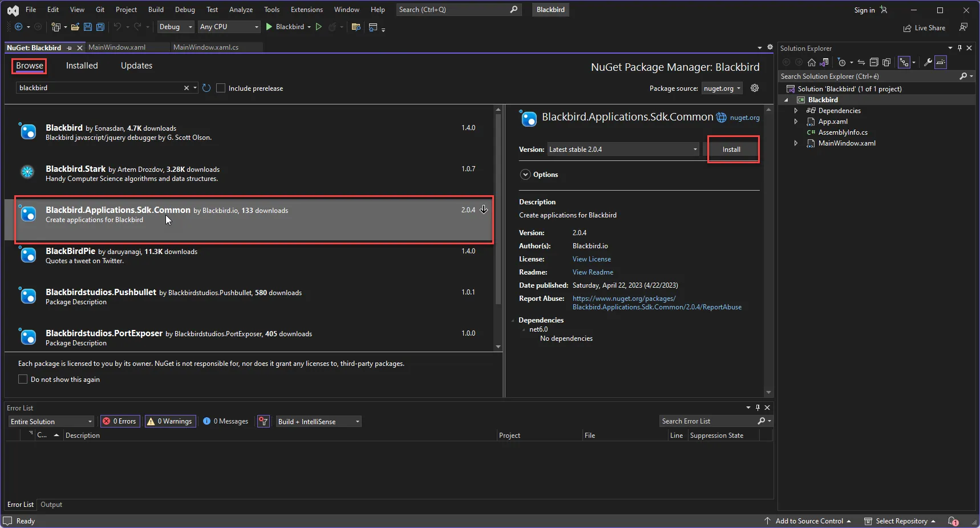The height and width of the screenshot is (528, 980).
Task: Click Select Repository in status bar
Action: click(901, 521)
